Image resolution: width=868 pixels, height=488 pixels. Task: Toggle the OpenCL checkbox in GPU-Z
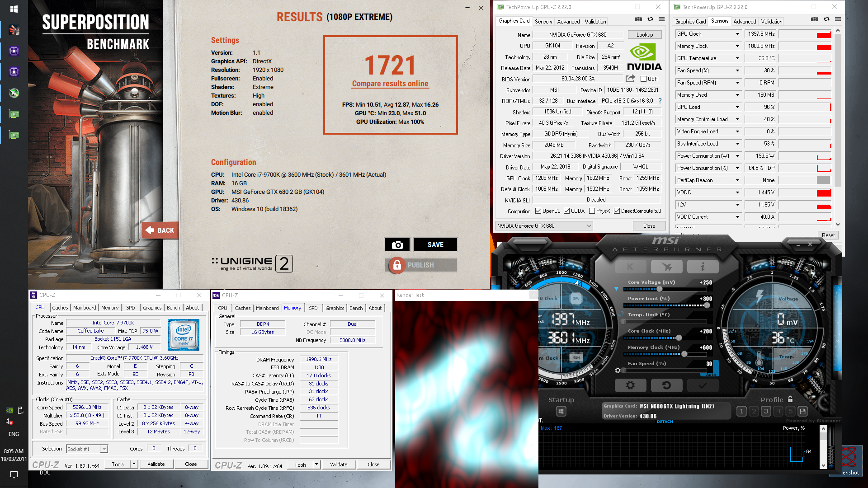(x=538, y=211)
